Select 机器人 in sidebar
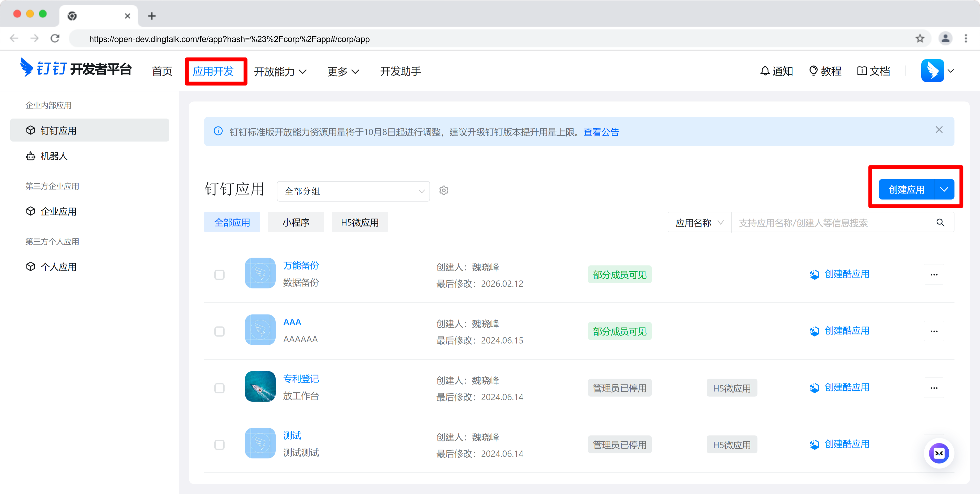 click(89, 156)
